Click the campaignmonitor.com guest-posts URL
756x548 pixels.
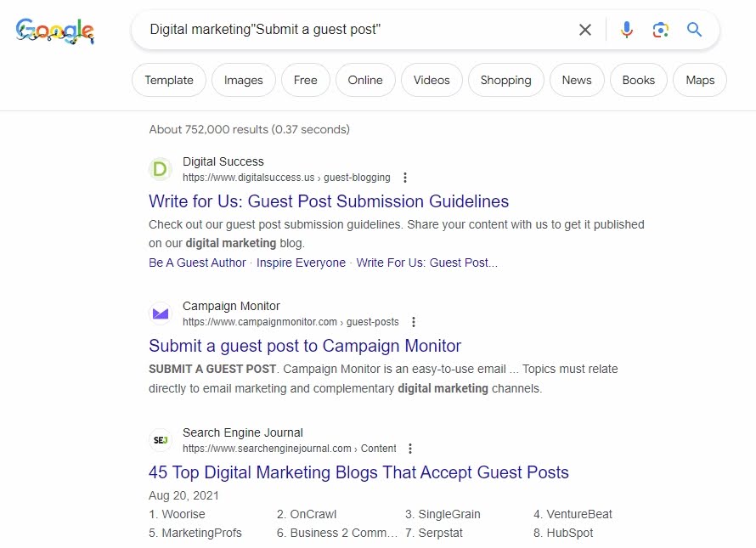pyautogui.click(x=291, y=322)
